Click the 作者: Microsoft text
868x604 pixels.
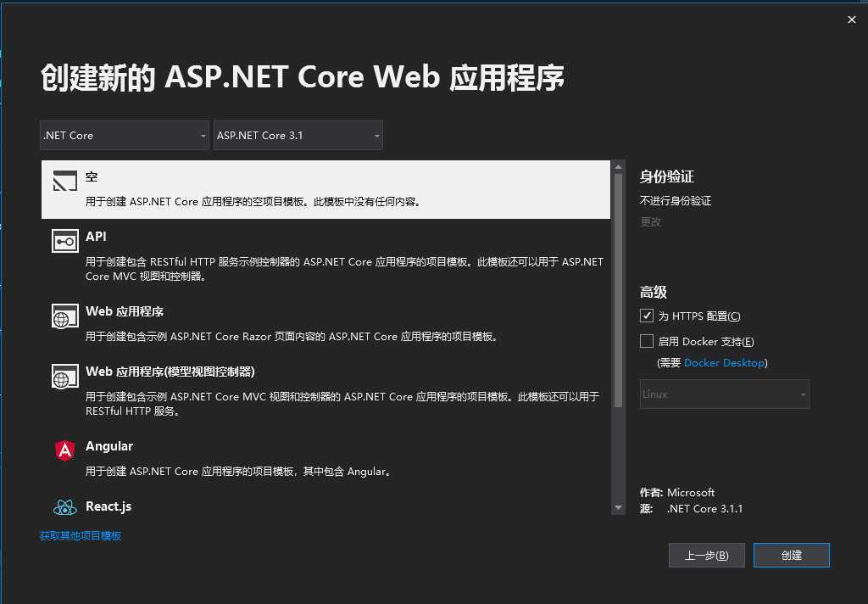677,492
